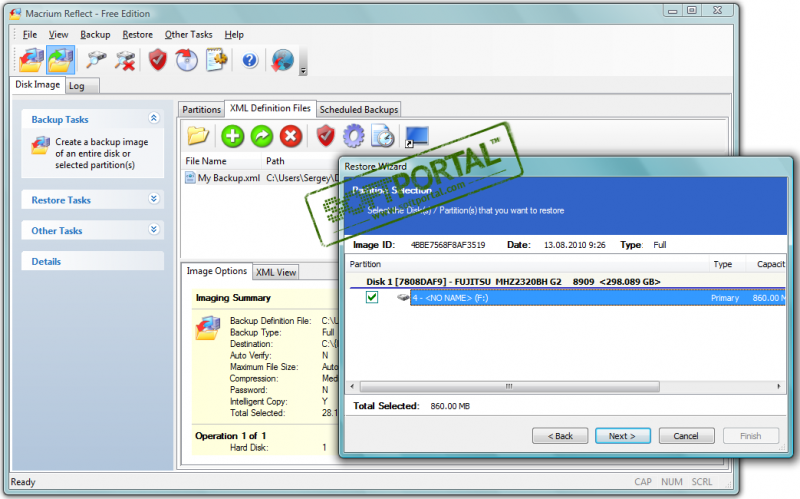Click the globe update check icon
This screenshot has height=499, width=800.
(282, 60)
